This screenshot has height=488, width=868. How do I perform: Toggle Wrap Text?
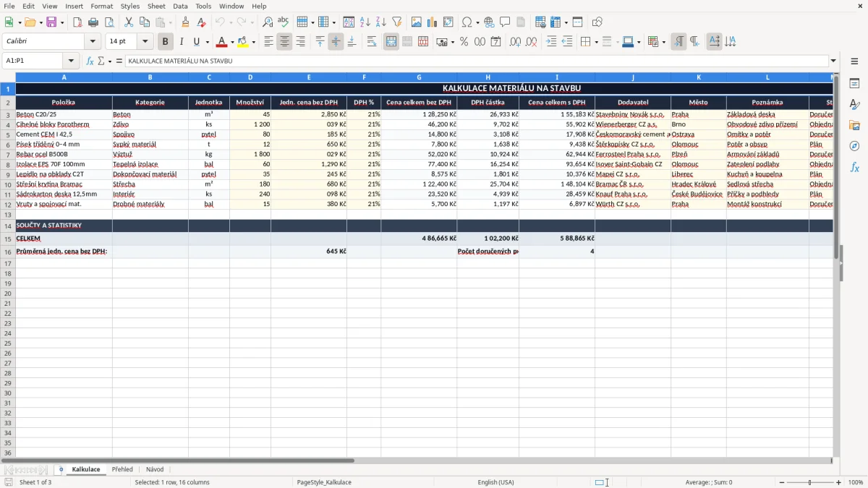(372, 42)
